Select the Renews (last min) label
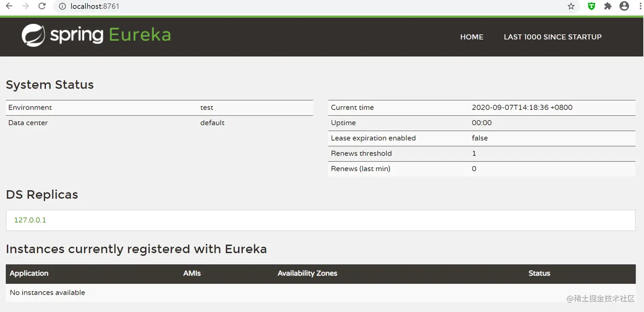The height and width of the screenshot is (312, 644). (360, 169)
